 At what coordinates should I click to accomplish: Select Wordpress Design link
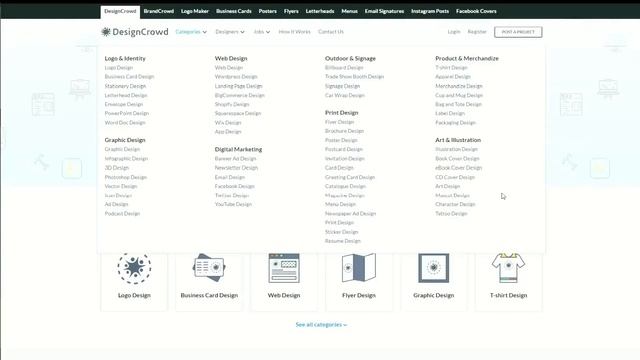tap(236, 77)
